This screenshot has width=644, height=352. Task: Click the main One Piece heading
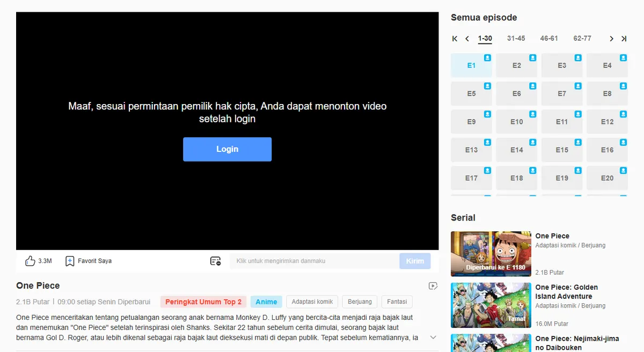38,285
